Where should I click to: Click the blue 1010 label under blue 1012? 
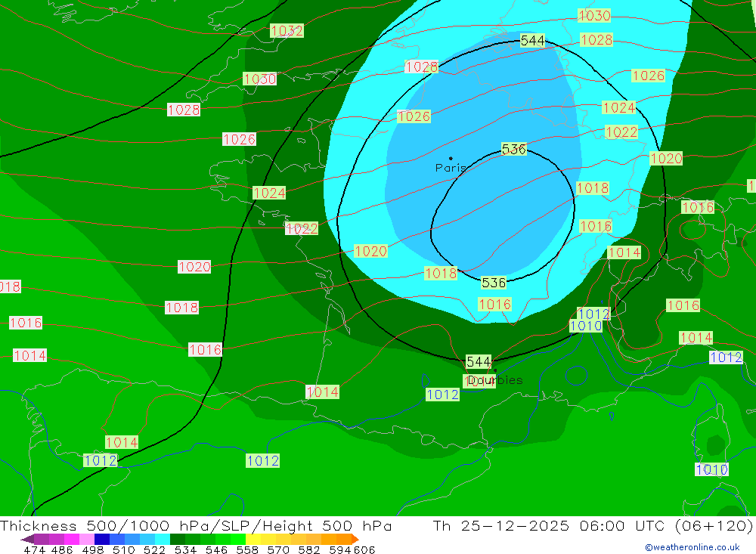point(586,326)
